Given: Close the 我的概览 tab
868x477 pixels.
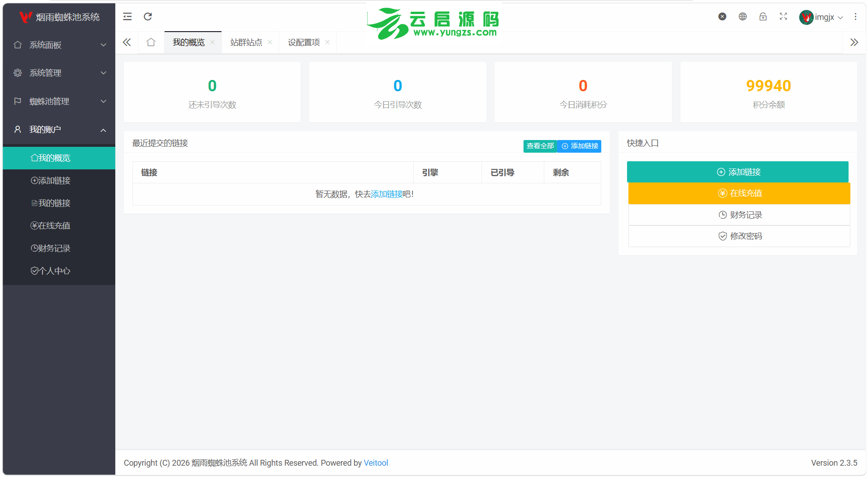Looking at the screenshot, I should [212, 42].
